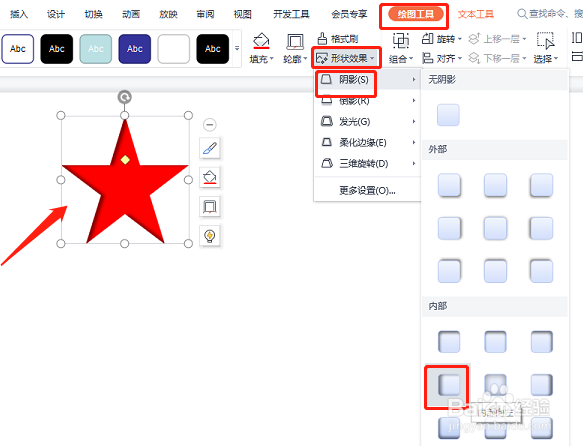Click the 组合 group icon
Screen dimensions: 583x446
(401, 41)
